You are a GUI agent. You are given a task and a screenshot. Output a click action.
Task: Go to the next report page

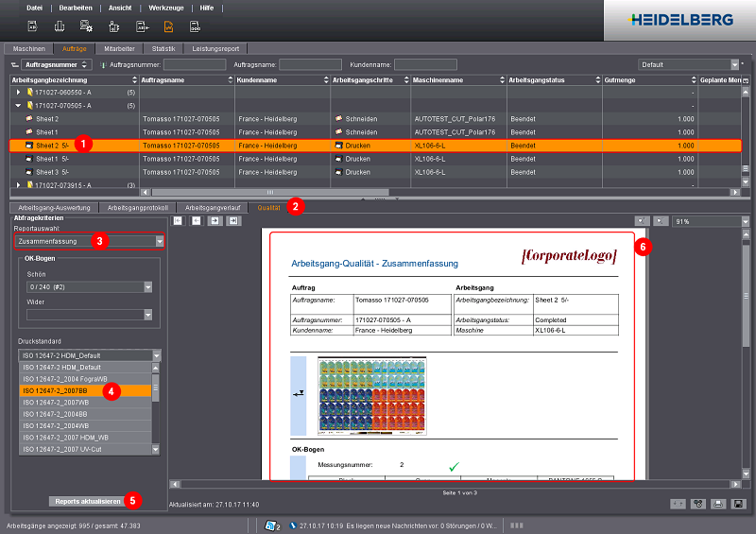click(214, 220)
